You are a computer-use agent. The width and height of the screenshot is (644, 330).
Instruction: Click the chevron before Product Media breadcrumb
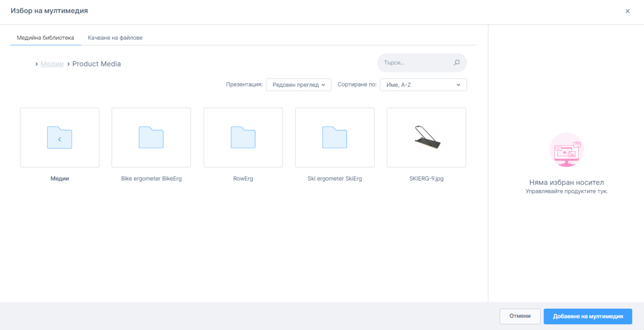click(x=68, y=64)
